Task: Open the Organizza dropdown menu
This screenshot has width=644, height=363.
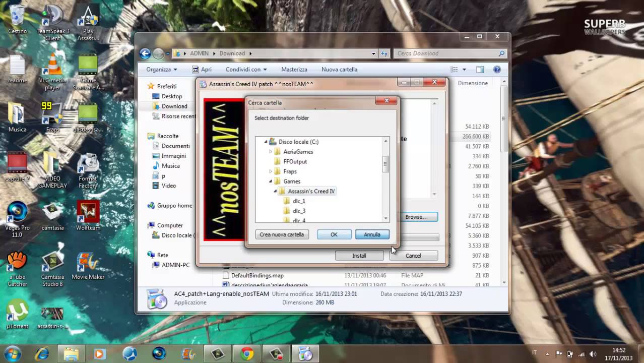Action: [x=161, y=70]
